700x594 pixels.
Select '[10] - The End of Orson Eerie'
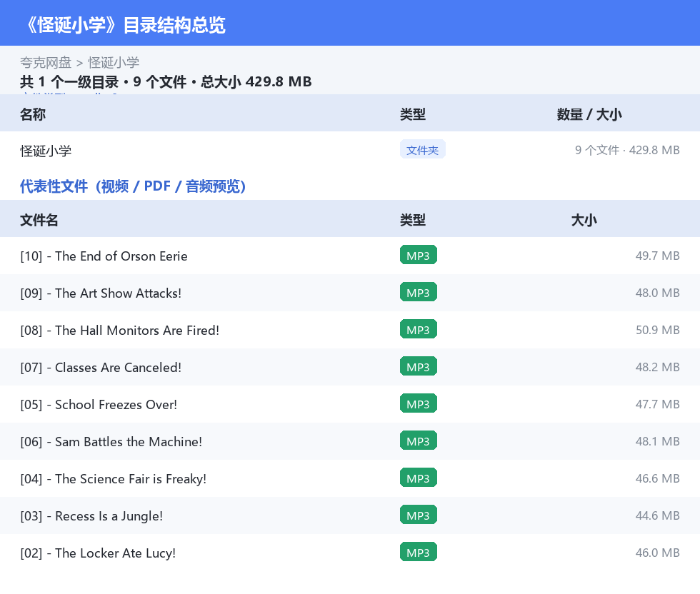tap(104, 256)
